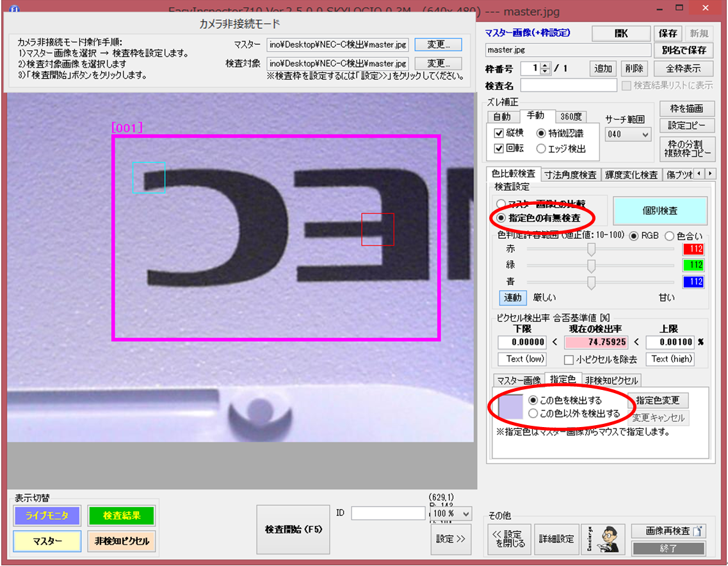
Task: Show the マスター view
Action: [x=47, y=541]
